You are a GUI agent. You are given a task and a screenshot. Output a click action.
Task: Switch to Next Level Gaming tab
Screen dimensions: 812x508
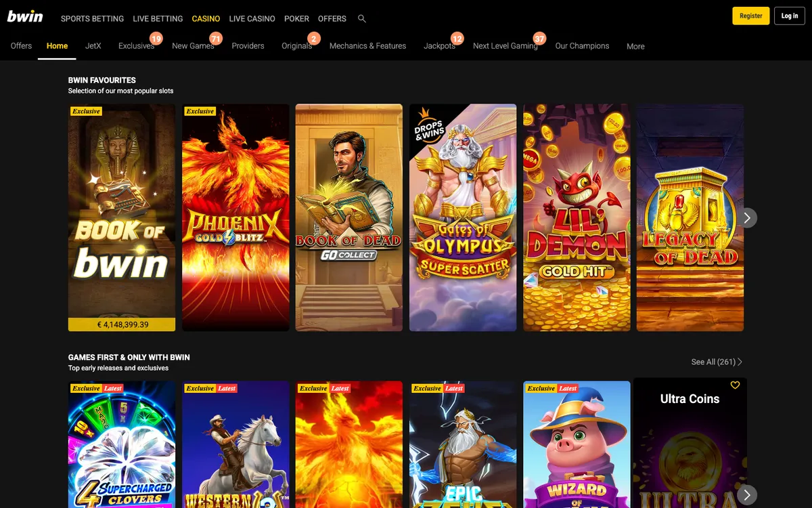505,46
